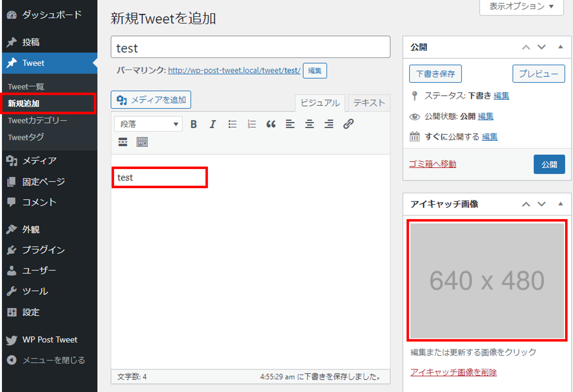Open プラグイン plugins menu
Image resolution: width=573 pixels, height=392 pixels.
[50, 250]
